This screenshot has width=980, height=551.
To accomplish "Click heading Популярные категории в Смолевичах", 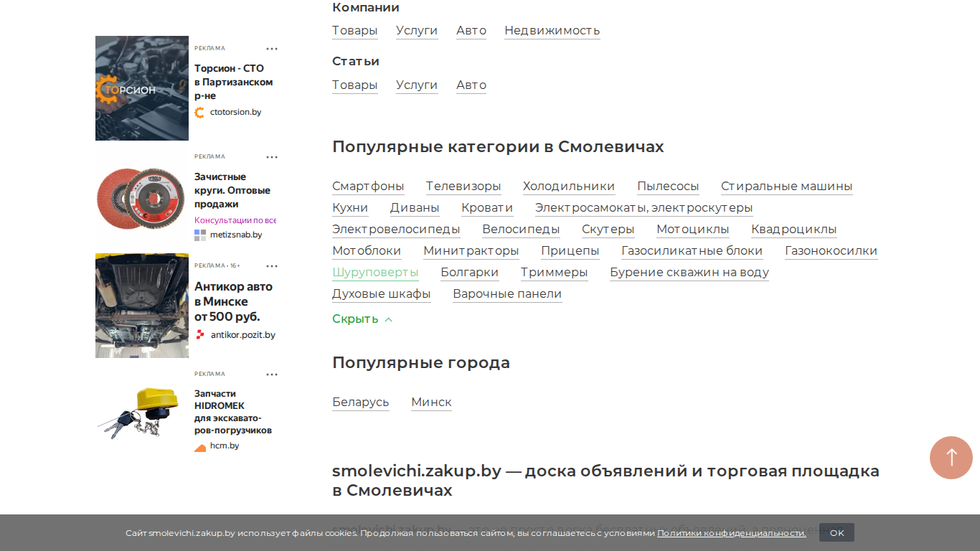I will pos(498,147).
